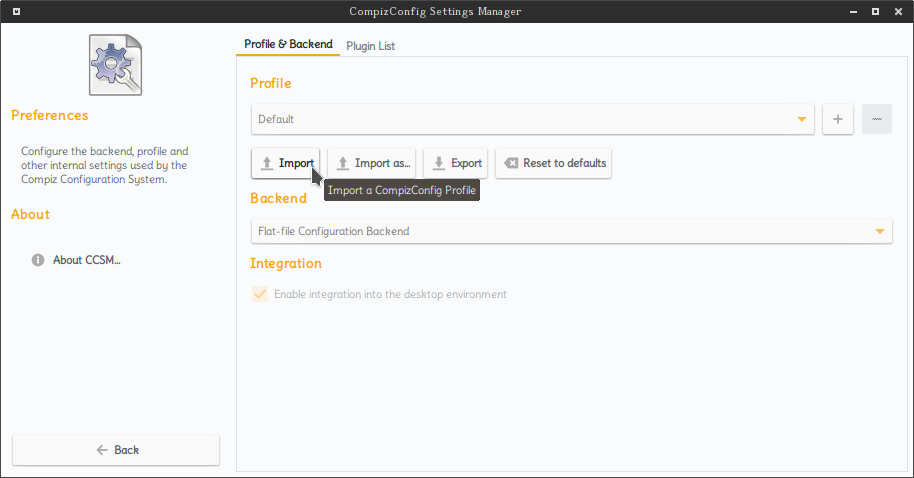Click the Import as... button
The height and width of the screenshot is (478, 914).
click(x=372, y=163)
